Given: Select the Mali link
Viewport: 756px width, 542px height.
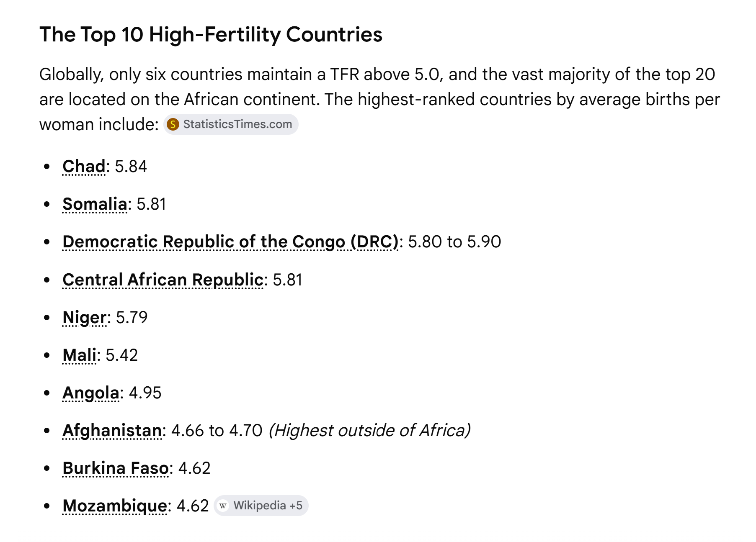Looking at the screenshot, I should [x=80, y=355].
